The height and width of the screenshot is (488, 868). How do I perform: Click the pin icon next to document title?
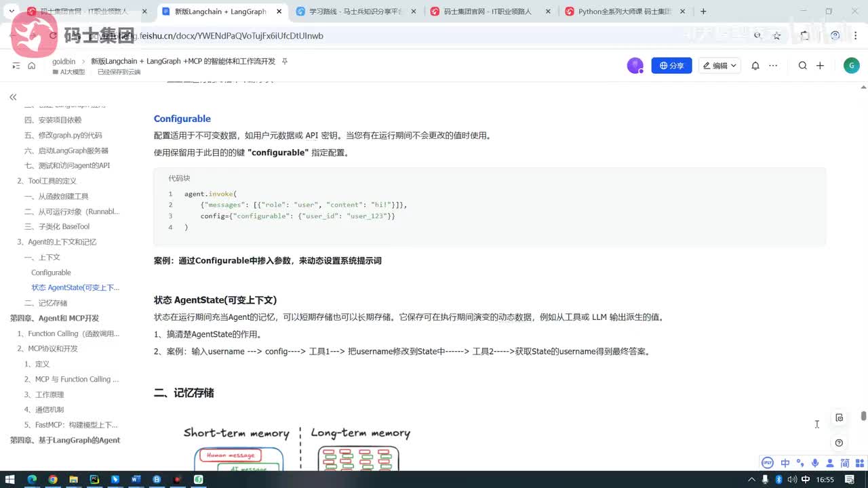(x=285, y=61)
